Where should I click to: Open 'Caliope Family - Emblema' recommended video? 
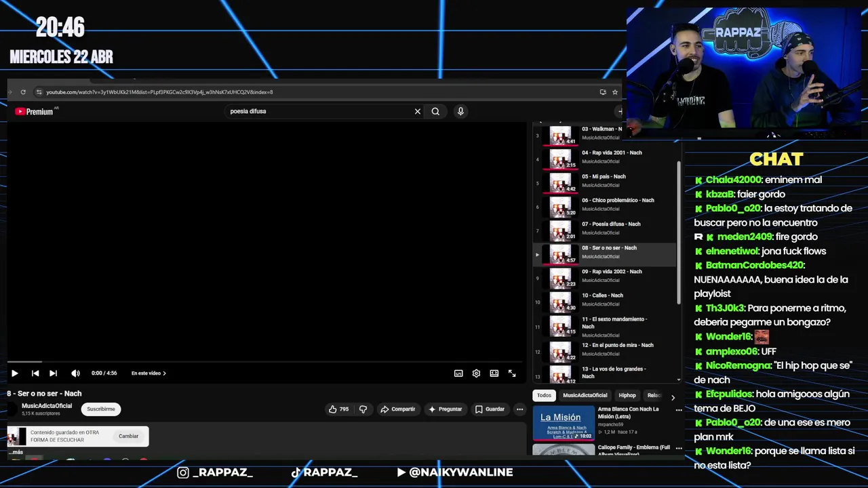click(633, 450)
